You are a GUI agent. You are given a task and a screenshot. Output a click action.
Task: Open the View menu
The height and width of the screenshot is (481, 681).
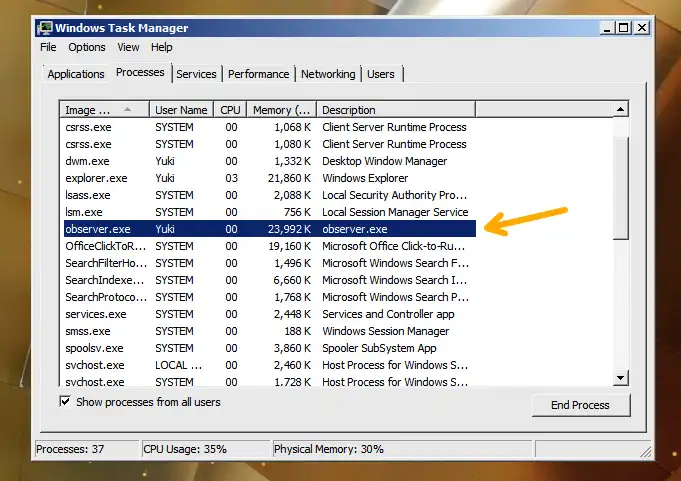click(x=128, y=47)
